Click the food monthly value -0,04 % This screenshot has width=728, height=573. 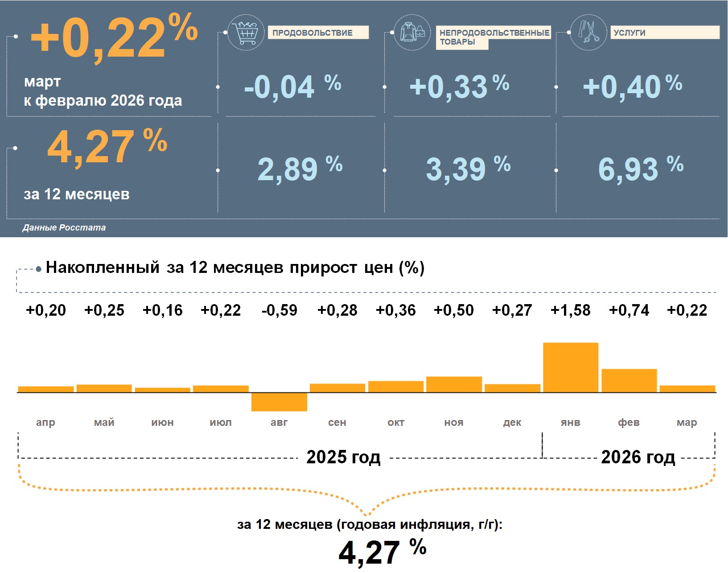tap(292, 87)
